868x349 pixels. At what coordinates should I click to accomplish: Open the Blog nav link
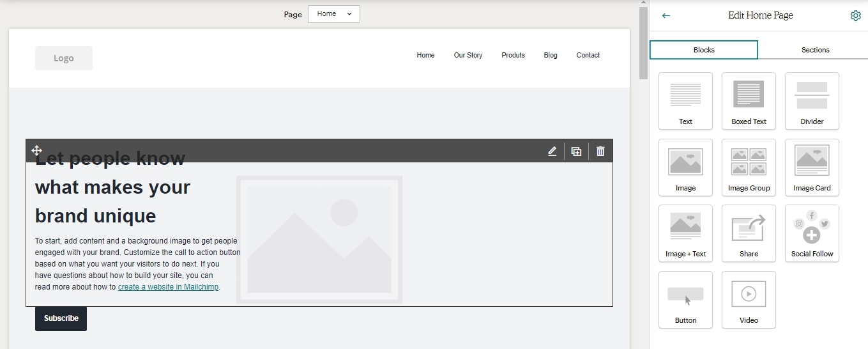pos(551,55)
